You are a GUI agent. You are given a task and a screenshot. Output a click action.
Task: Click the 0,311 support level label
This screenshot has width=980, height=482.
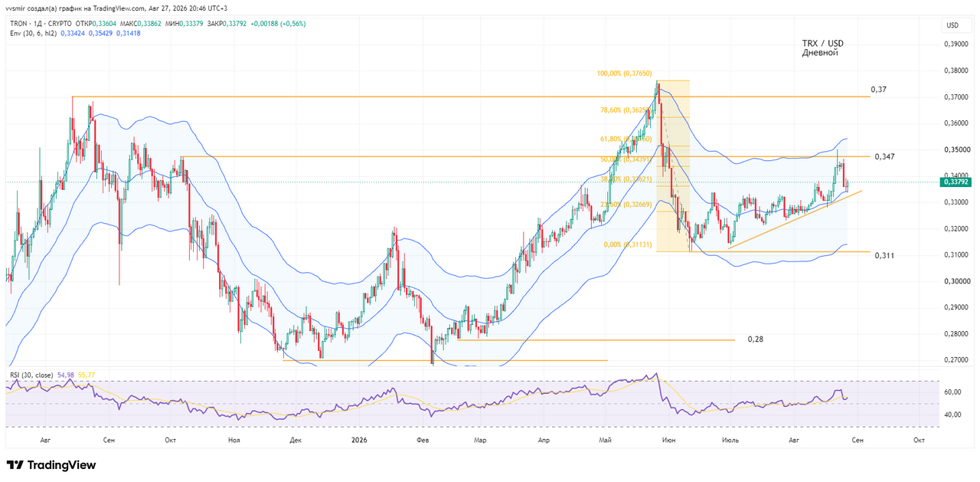(885, 255)
